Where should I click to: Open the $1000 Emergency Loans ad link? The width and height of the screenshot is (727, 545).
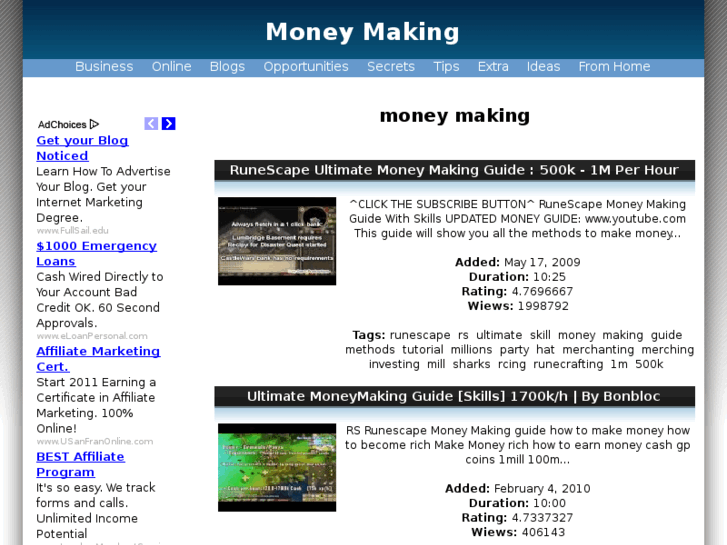[96, 253]
